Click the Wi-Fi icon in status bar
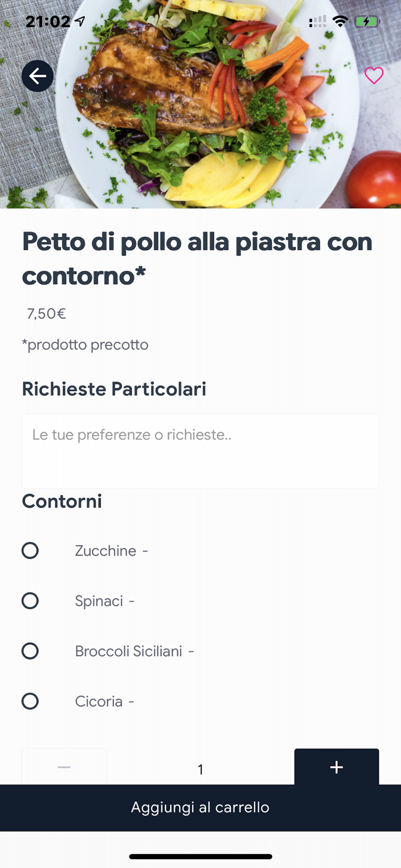 (340, 20)
